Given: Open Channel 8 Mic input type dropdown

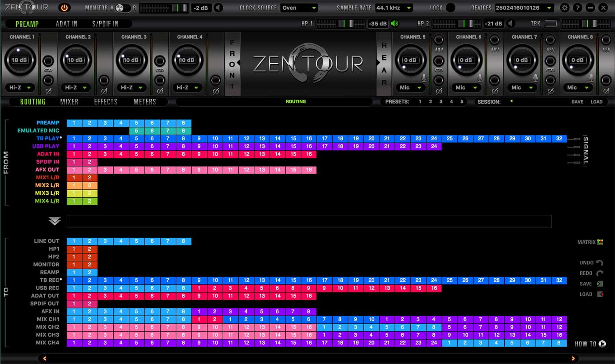Looking at the screenshot, I should 577,87.
